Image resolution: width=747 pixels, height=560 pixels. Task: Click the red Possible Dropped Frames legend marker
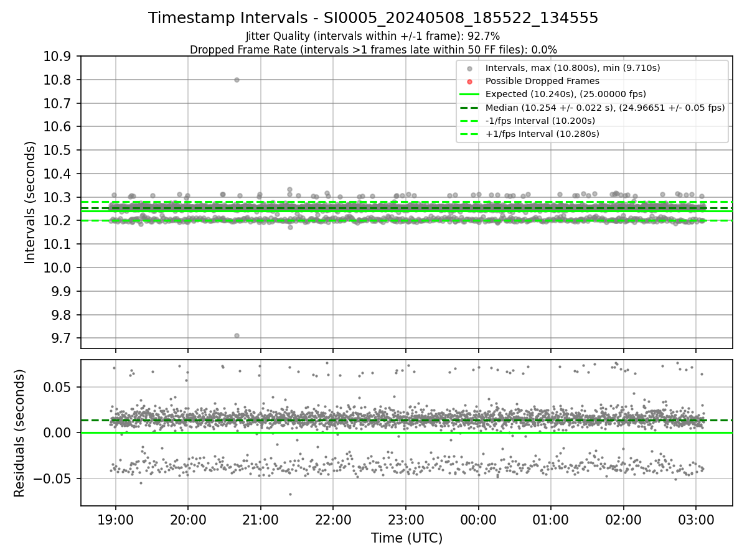[x=469, y=81]
